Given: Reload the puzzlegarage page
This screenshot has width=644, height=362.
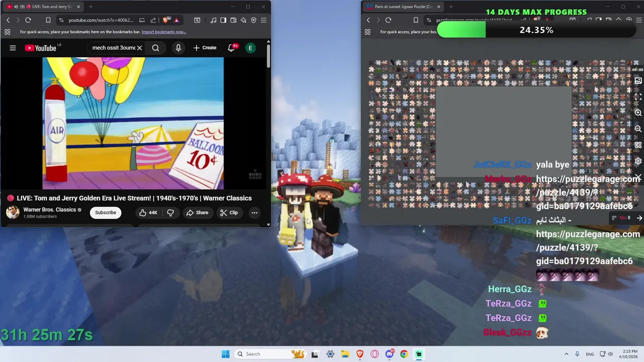Looking at the screenshot, I should [x=388, y=20].
